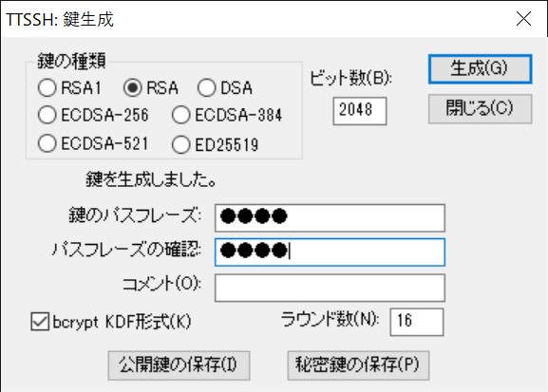Click the ビット数(B): label
The height and width of the screenshot is (392, 548).
click(x=350, y=78)
